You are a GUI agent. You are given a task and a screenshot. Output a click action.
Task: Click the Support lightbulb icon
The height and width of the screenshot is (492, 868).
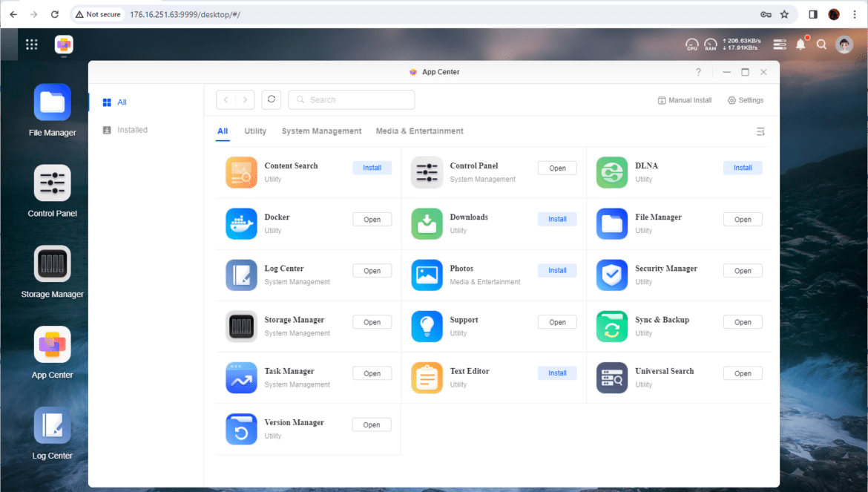point(427,327)
